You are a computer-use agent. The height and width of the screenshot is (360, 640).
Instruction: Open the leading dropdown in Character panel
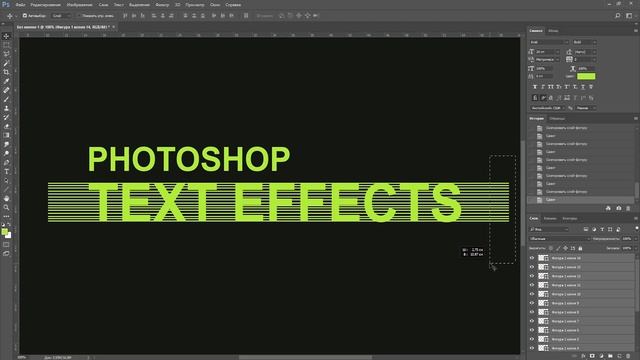(585, 52)
